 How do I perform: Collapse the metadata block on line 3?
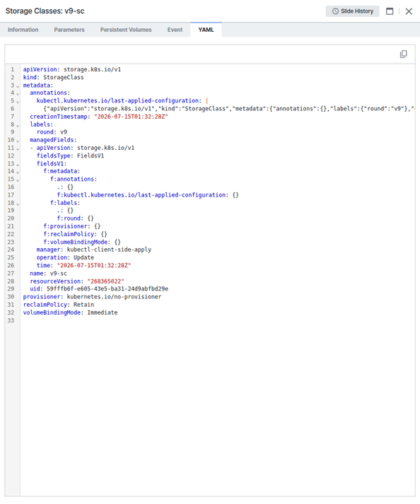pyautogui.click(x=18, y=86)
